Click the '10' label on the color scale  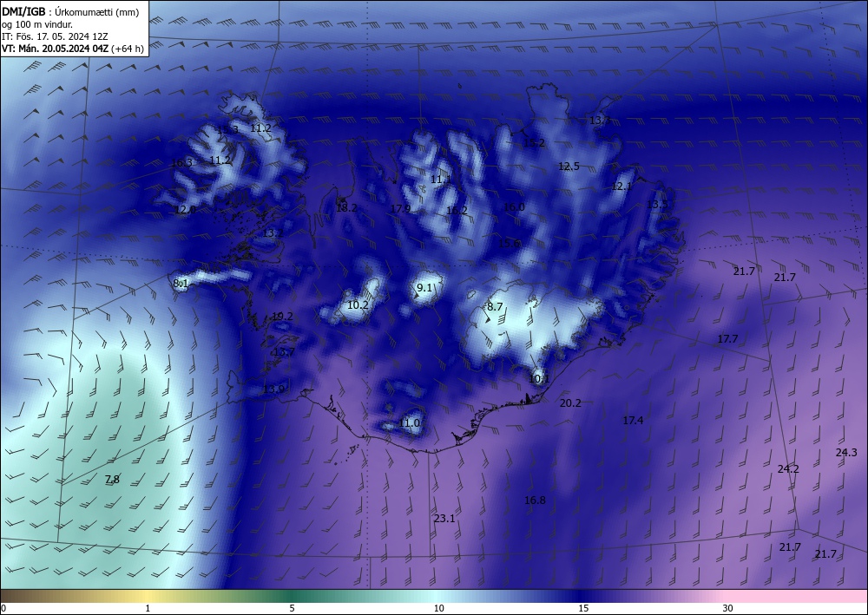pyautogui.click(x=438, y=609)
